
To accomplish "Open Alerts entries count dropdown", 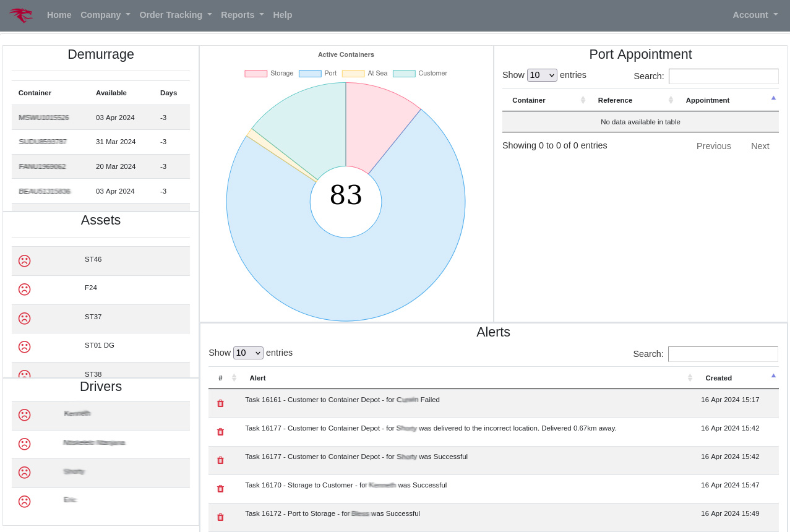I will (248, 353).
